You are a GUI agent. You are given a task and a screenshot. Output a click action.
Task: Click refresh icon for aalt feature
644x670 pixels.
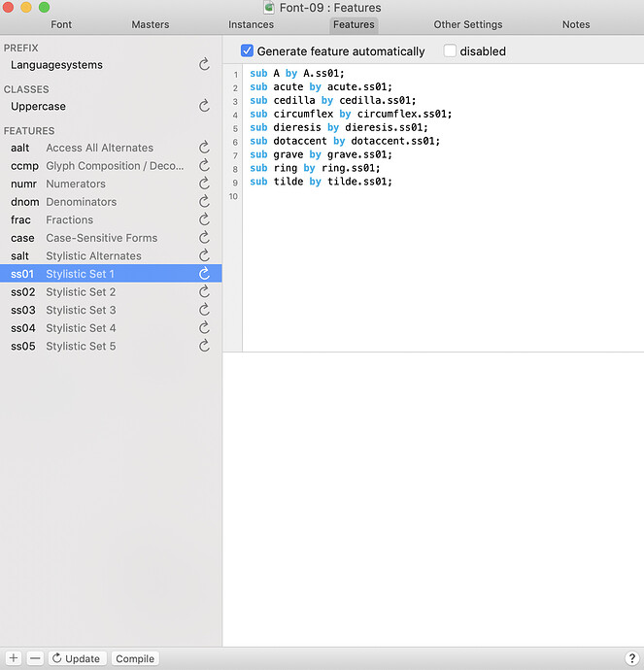point(204,148)
